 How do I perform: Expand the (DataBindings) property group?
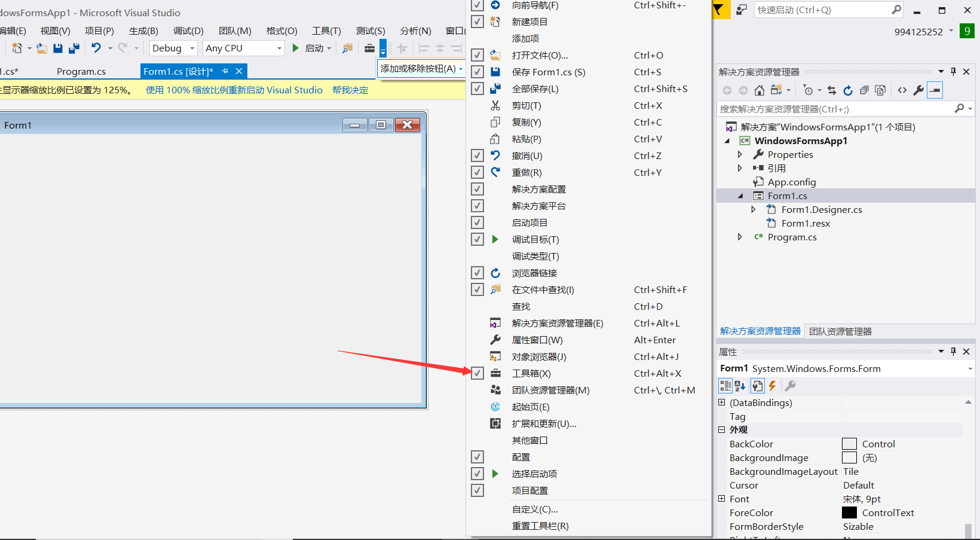[x=722, y=402]
